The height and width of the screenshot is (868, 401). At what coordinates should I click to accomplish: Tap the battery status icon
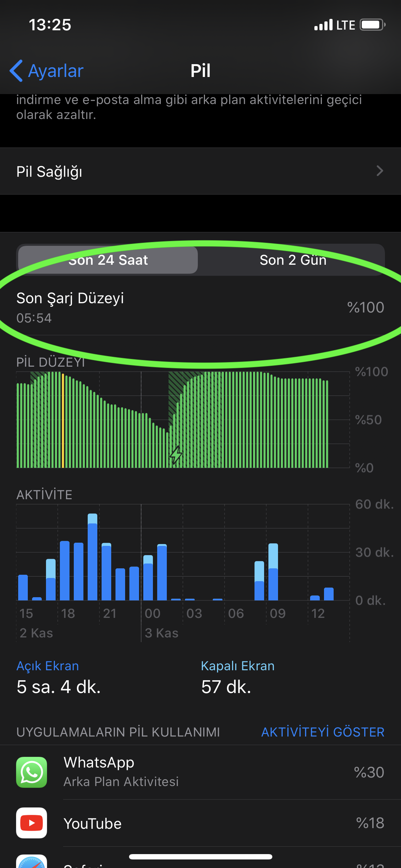[x=373, y=25]
